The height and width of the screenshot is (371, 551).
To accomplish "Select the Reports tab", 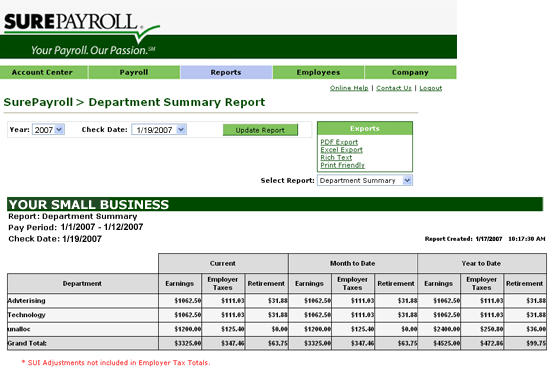I will click(226, 72).
